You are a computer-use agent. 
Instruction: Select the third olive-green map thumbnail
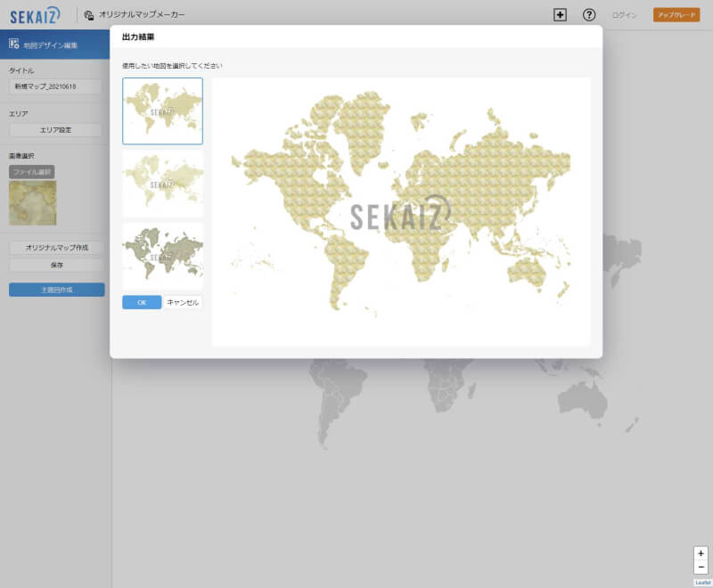point(162,255)
